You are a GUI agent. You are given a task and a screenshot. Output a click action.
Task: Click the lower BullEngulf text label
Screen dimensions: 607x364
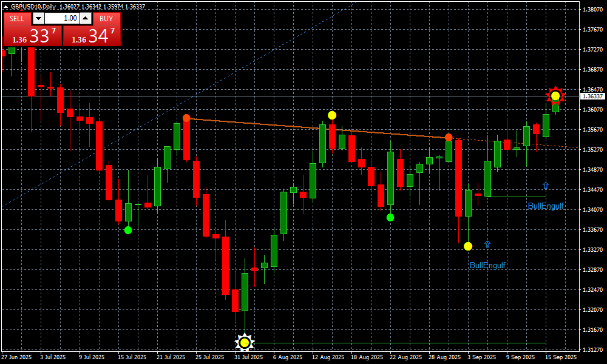coord(487,265)
